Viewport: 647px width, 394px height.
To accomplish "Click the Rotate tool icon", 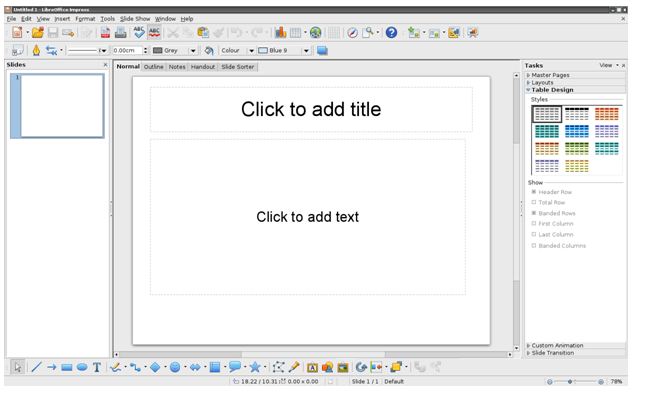I will click(x=361, y=367).
